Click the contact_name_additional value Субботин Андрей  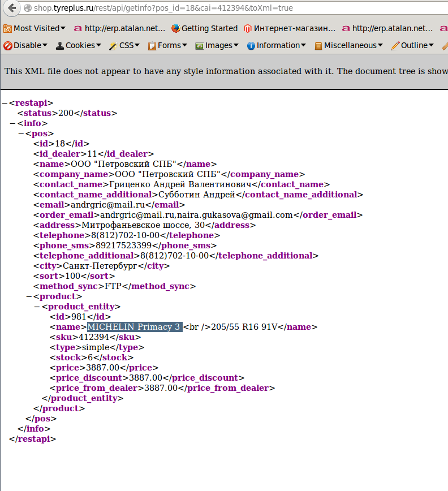pos(197,195)
